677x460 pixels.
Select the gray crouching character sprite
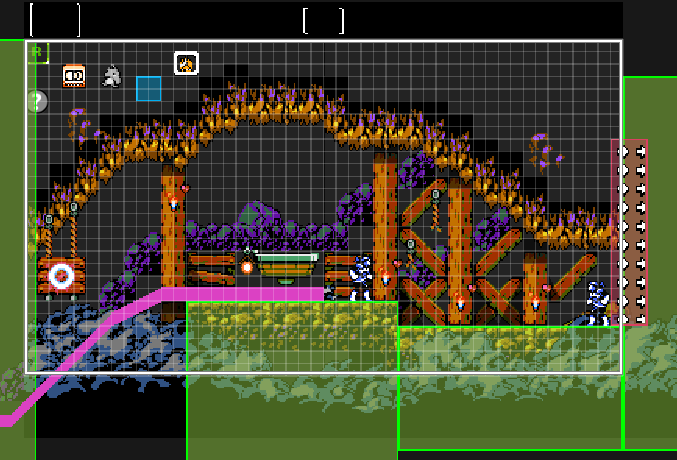(x=112, y=76)
